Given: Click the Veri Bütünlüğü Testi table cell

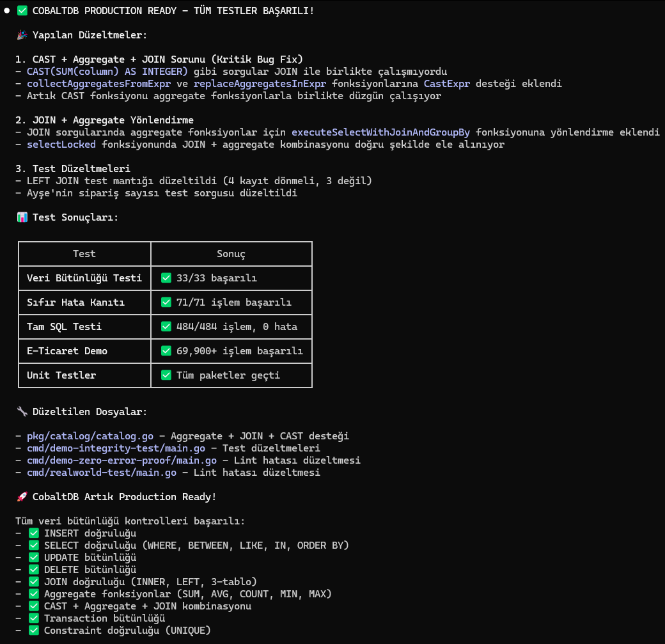Looking at the screenshot, I should click(x=84, y=278).
